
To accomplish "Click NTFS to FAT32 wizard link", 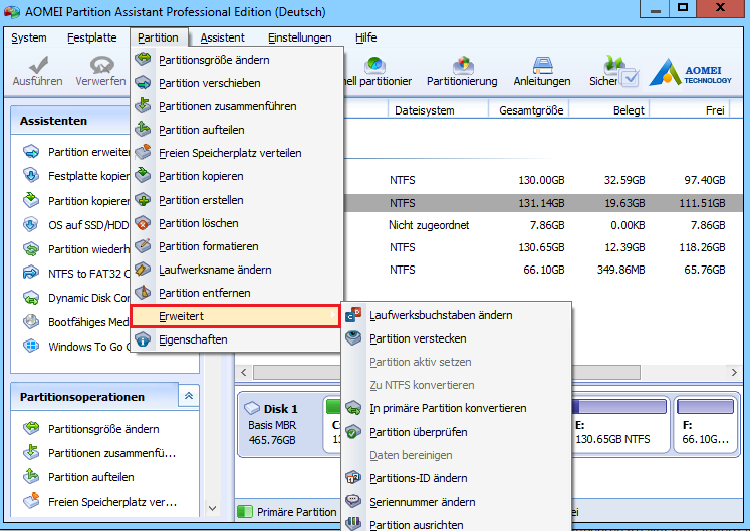I will click(89, 274).
